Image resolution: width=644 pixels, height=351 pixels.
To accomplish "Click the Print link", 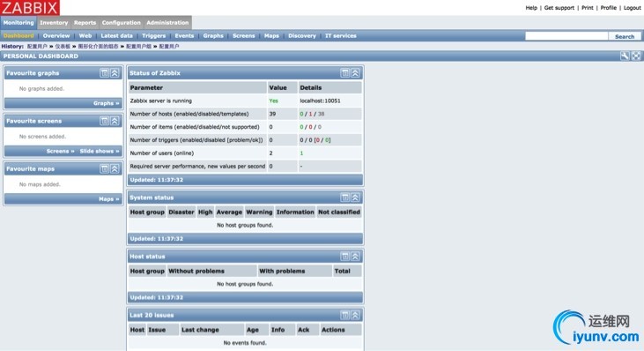I will click(588, 7).
